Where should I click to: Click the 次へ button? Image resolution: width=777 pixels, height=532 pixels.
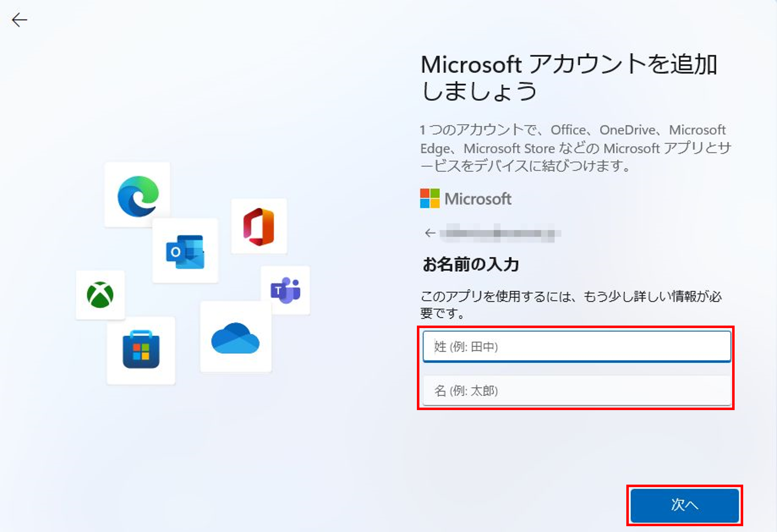point(684,505)
